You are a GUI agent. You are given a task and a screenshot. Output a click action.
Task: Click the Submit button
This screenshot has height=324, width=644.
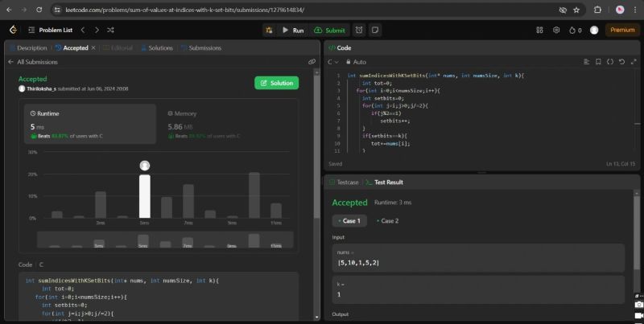click(x=329, y=30)
